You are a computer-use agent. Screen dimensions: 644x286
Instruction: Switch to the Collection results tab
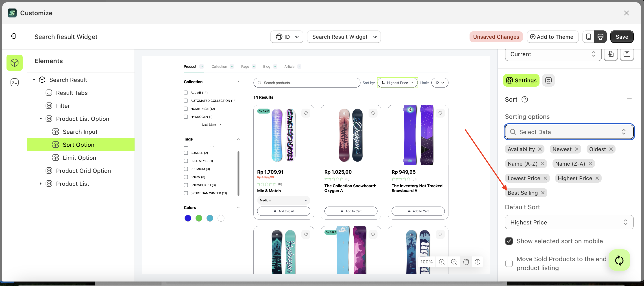(219, 66)
